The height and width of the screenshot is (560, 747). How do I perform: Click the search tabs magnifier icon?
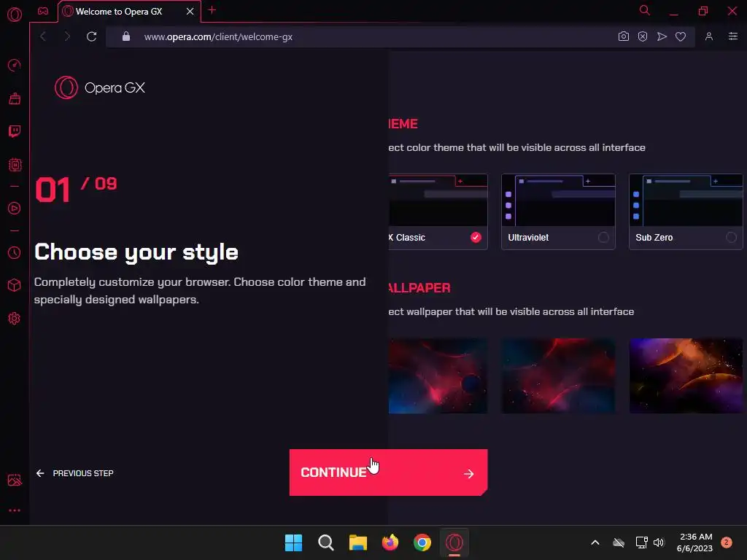[645, 10]
